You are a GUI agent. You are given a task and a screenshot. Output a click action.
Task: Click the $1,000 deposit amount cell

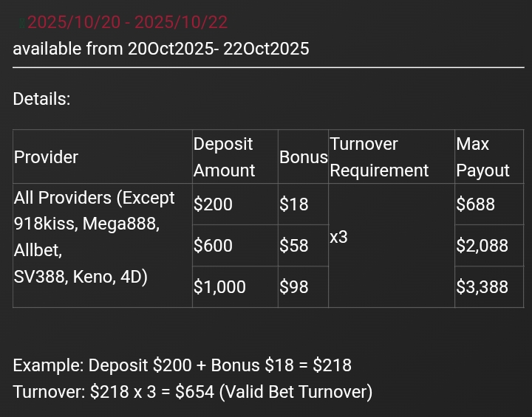pyautogui.click(x=219, y=287)
